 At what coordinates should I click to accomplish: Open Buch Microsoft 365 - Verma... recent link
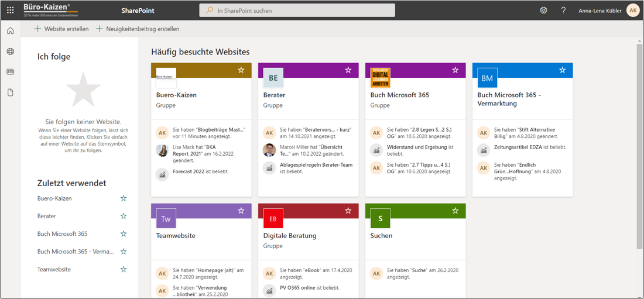[75, 252]
